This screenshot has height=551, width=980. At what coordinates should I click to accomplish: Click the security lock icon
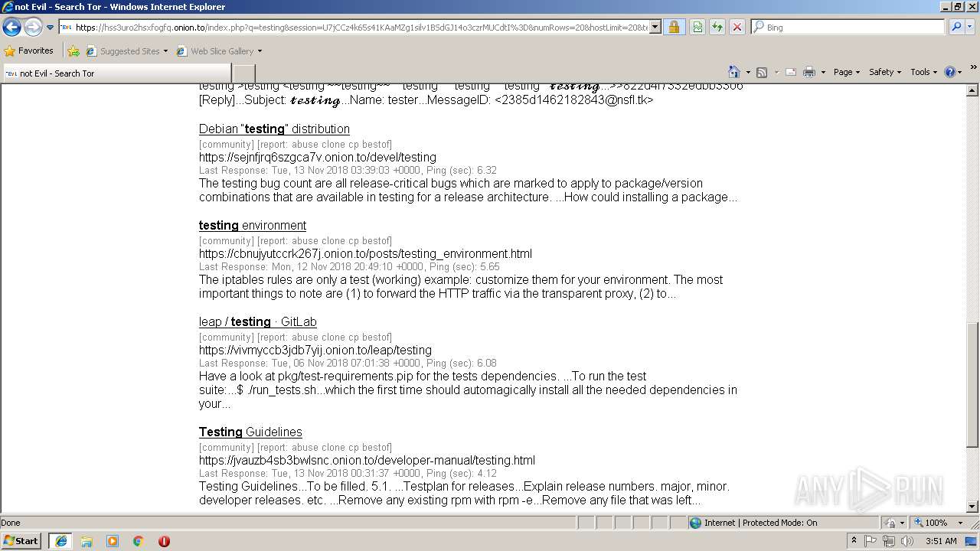674,27
